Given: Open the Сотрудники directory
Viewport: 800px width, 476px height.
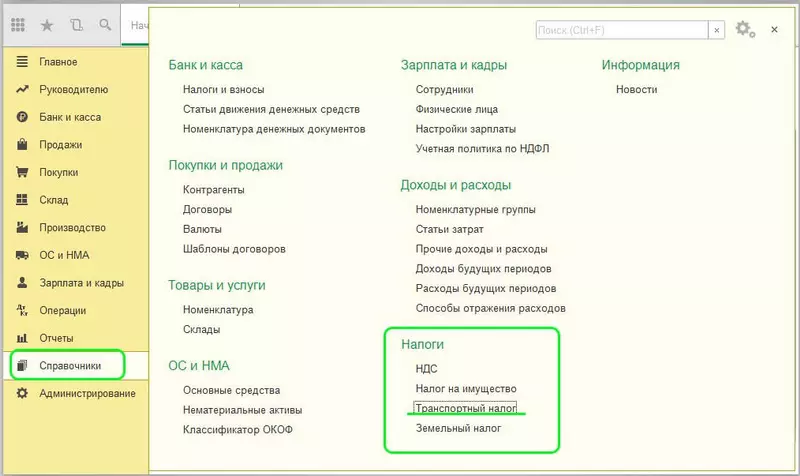Looking at the screenshot, I should [x=444, y=89].
